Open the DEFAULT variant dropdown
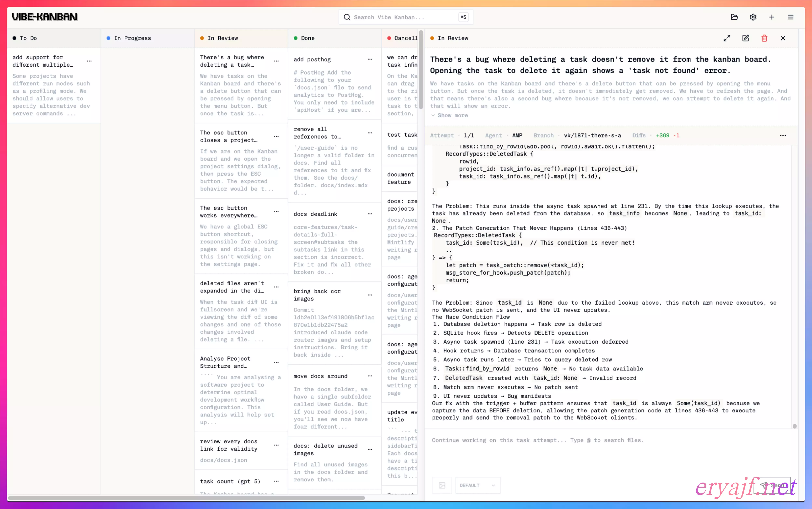This screenshot has height=509, width=812. click(478, 485)
